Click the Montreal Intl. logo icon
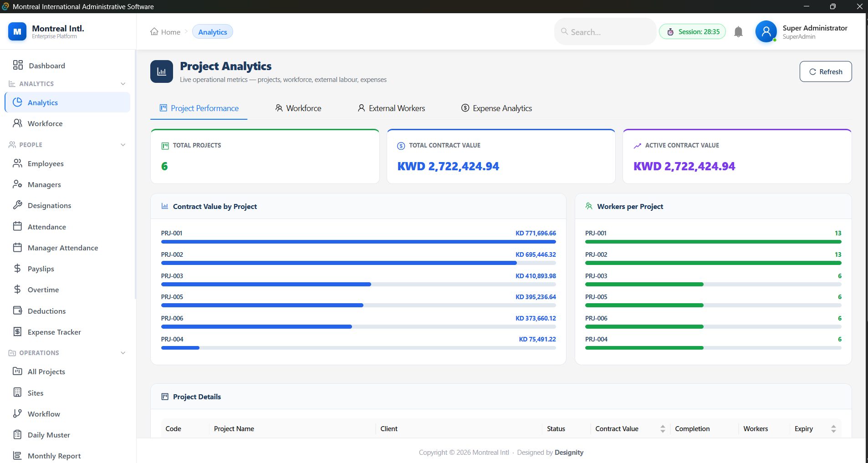The width and height of the screenshot is (868, 463). pos(17,31)
